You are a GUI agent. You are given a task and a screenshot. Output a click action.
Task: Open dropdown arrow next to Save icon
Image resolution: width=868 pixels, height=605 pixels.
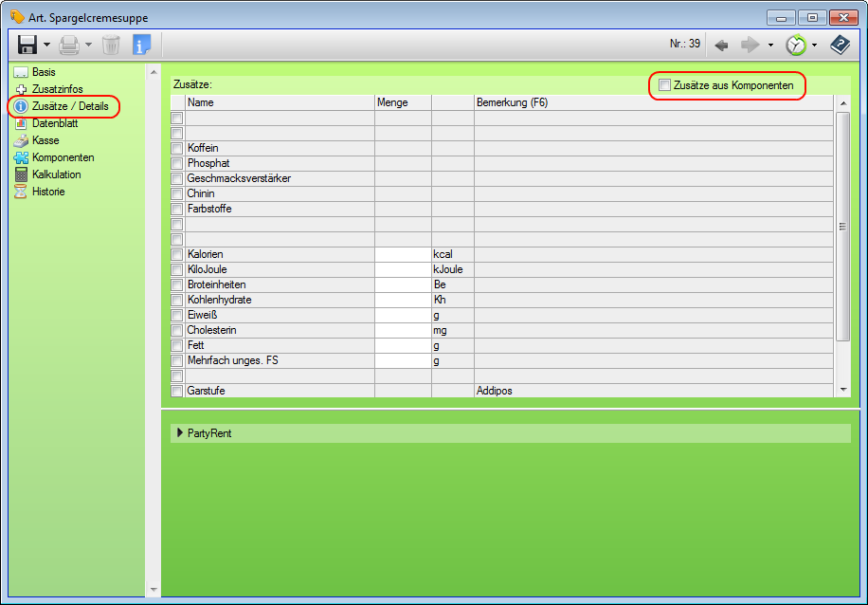pos(46,46)
